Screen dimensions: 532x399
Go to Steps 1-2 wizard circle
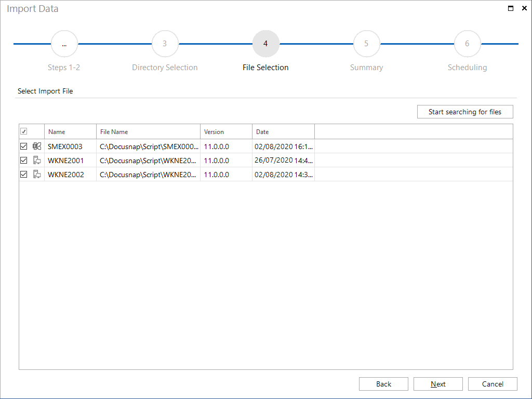tap(64, 44)
